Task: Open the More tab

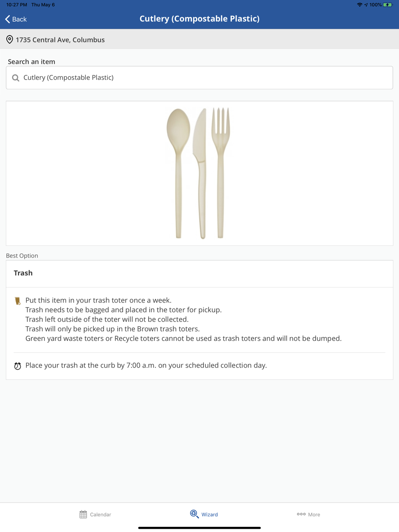Action: point(308,514)
